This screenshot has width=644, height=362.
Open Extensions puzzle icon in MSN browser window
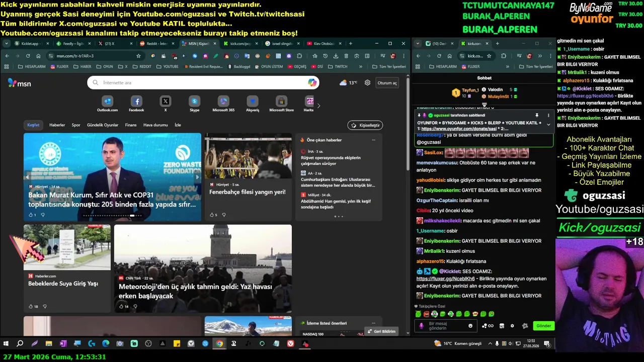click(299, 56)
